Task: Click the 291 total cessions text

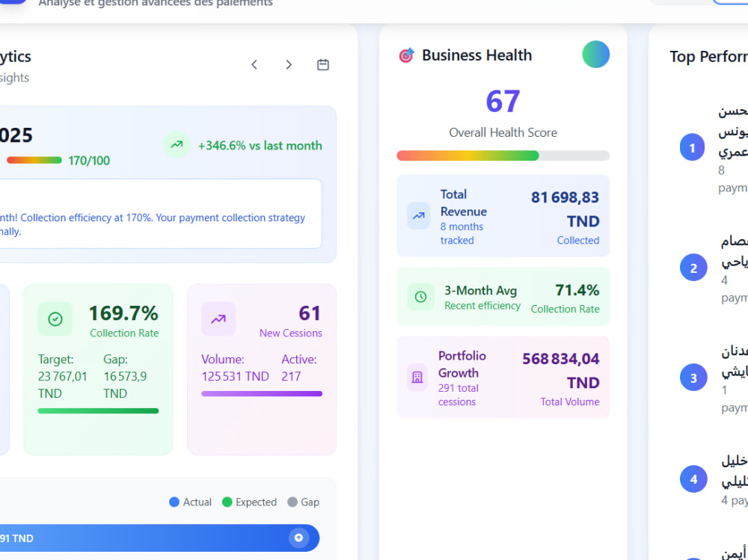Action: click(x=458, y=395)
